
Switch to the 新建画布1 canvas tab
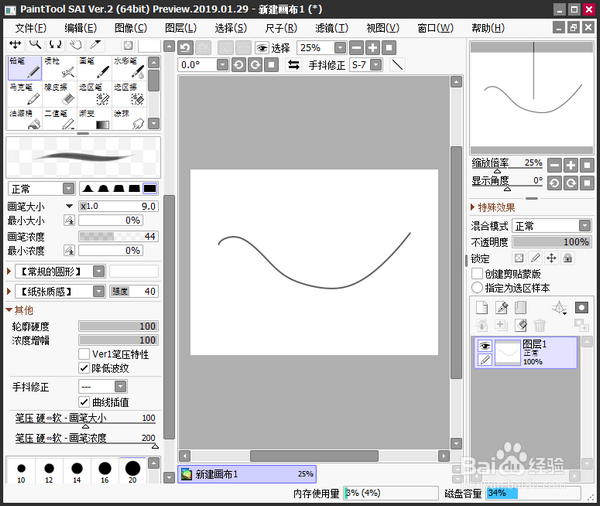(247, 474)
